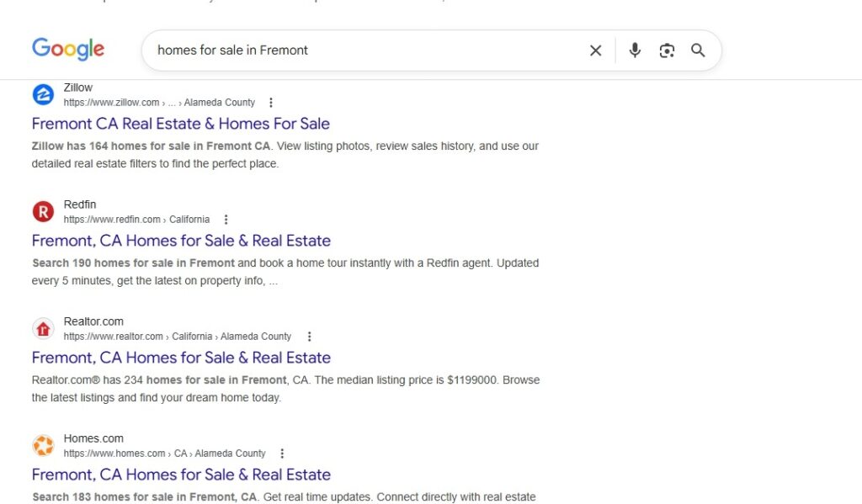Open the Zillow Fremont real estate listing
This screenshot has width=862, height=504.
(x=179, y=124)
